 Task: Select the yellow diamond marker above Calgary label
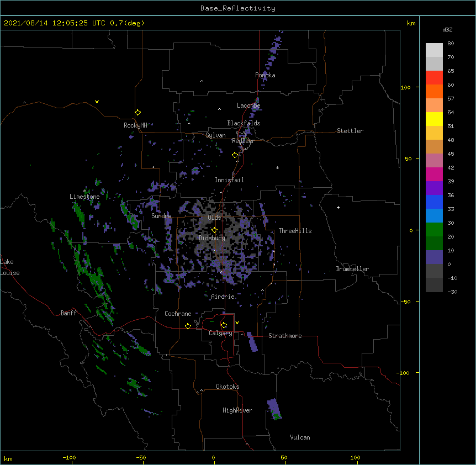click(224, 325)
